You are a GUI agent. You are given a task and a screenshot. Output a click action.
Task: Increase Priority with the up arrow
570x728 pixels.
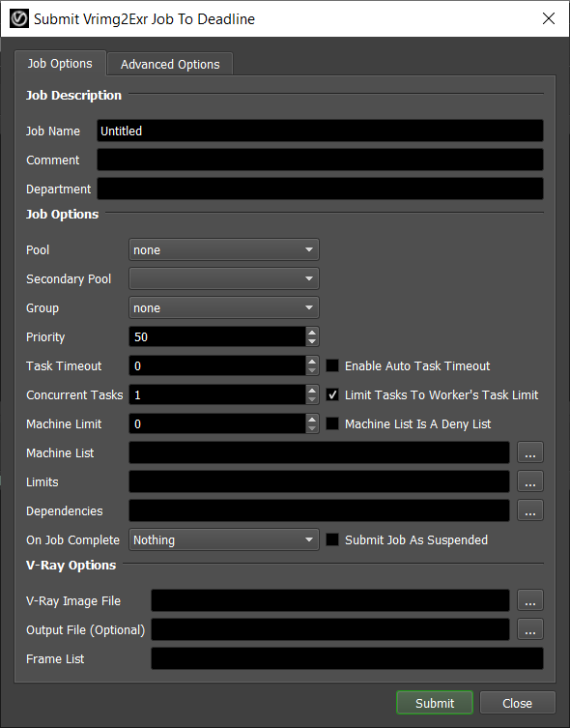click(312, 332)
